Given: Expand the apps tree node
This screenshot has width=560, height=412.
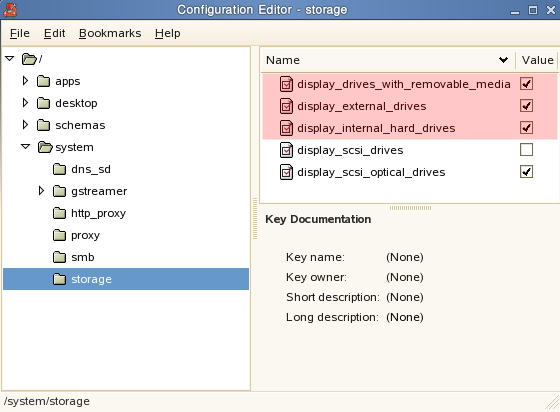Looking at the screenshot, I should (25, 81).
